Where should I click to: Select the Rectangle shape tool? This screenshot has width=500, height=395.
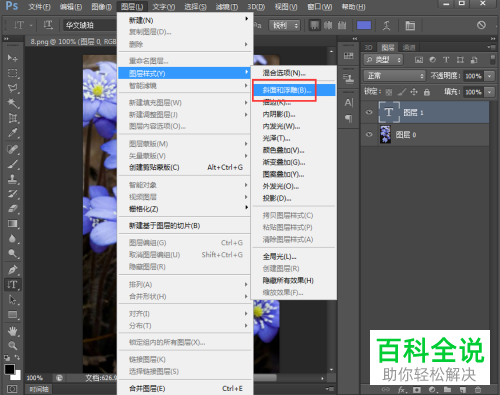pyautogui.click(x=12, y=315)
